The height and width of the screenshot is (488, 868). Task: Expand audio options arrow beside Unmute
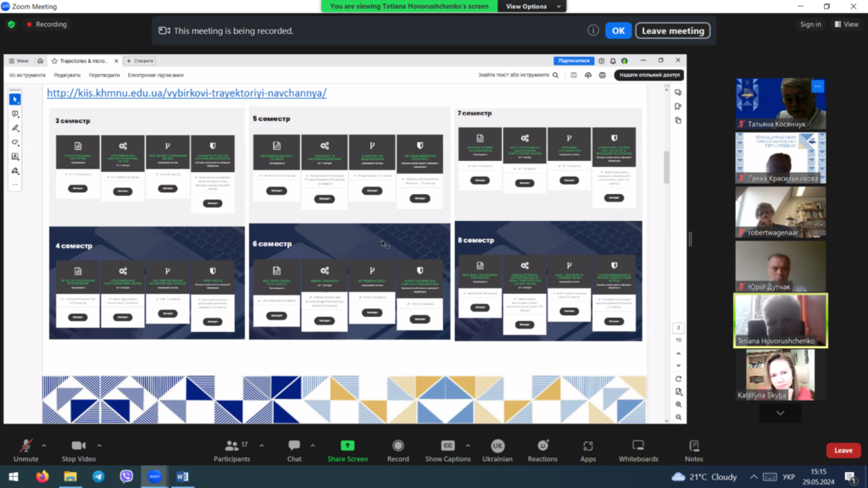[44, 445]
